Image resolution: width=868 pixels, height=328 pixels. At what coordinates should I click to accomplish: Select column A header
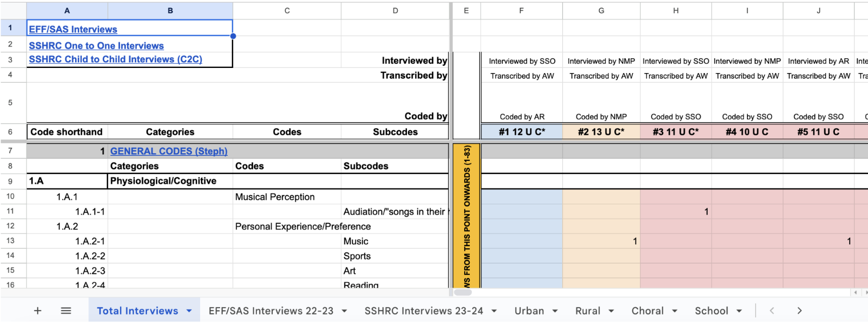click(x=67, y=11)
